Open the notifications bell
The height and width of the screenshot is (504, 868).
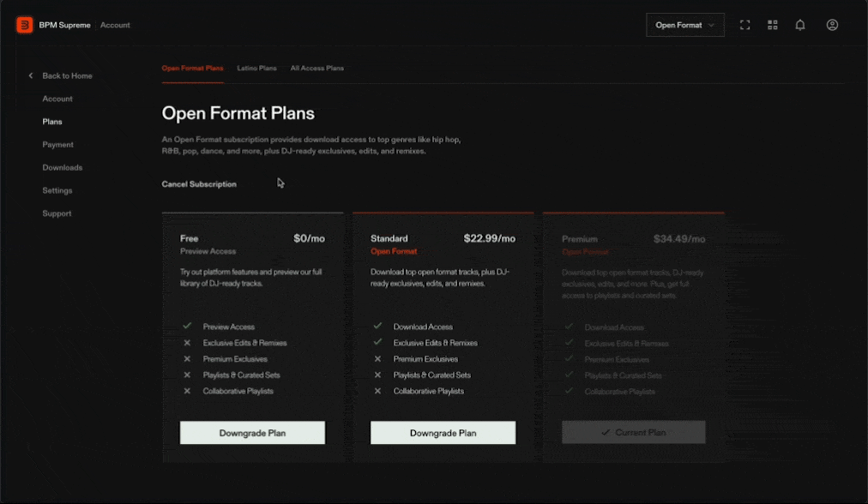pyautogui.click(x=800, y=25)
